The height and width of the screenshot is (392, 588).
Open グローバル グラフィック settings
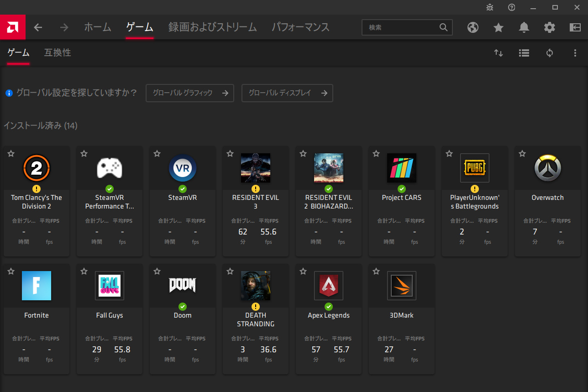pos(190,93)
